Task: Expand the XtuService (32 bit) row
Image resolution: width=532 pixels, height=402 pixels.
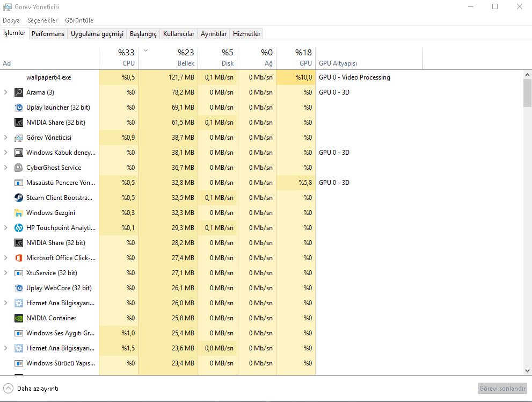Action: point(5,272)
